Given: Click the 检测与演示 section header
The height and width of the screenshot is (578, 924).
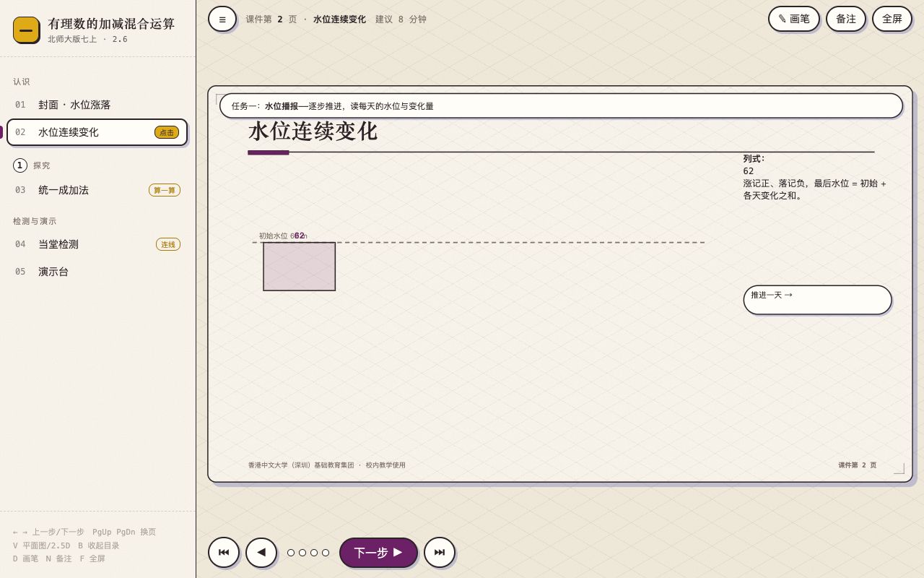Looking at the screenshot, I should point(35,221).
